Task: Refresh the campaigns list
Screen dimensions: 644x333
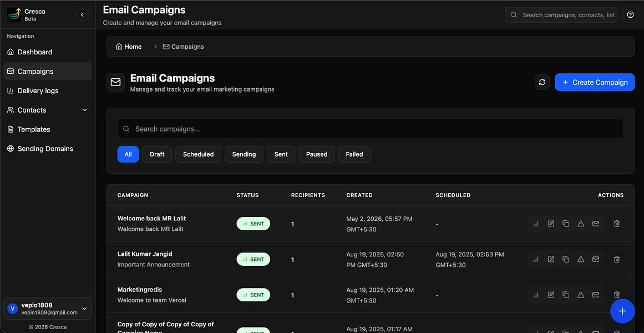Action: [542, 82]
